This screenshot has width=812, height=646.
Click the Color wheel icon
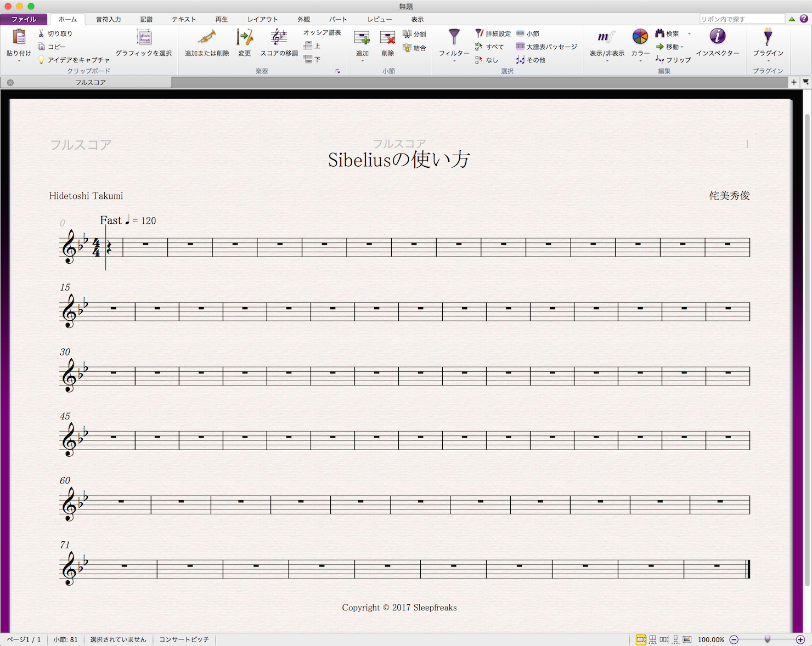(x=640, y=37)
